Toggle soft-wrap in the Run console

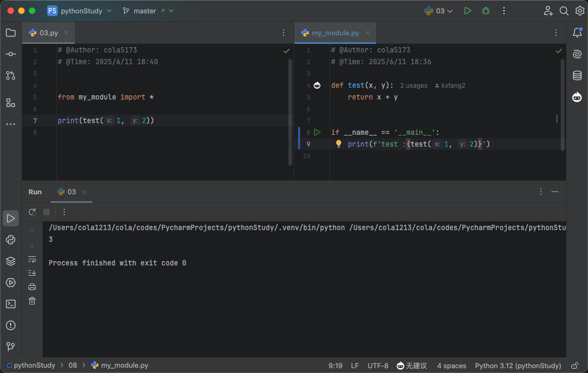click(32, 260)
